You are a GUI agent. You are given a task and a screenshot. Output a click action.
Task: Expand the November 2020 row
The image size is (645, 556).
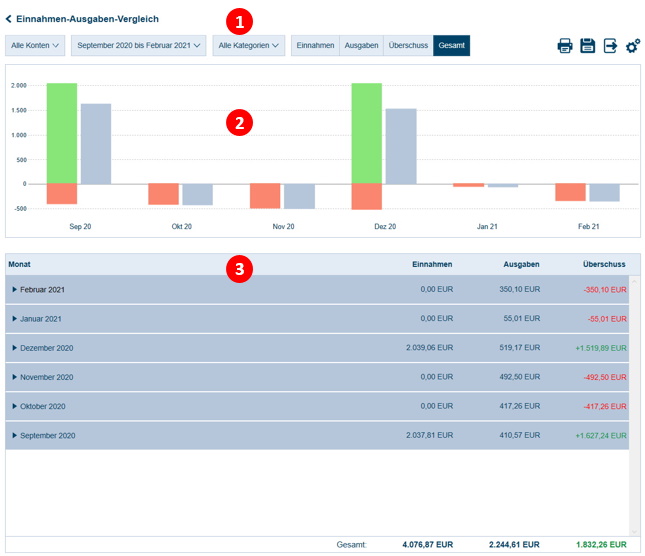[x=14, y=377]
